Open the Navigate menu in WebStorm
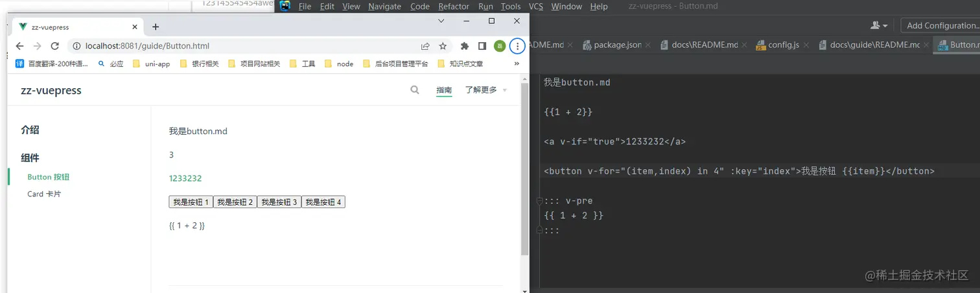The width and height of the screenshot is (980, 293). click(x=384, y=6)
